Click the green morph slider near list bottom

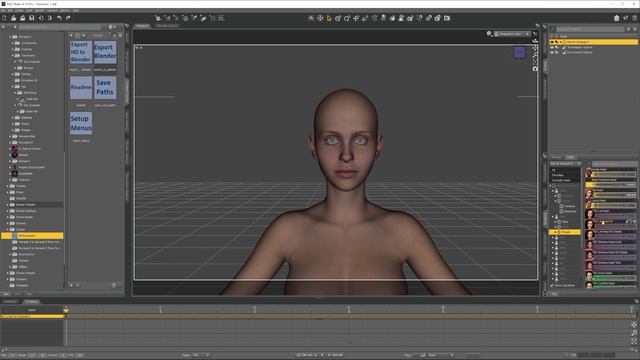click(614, 278)
